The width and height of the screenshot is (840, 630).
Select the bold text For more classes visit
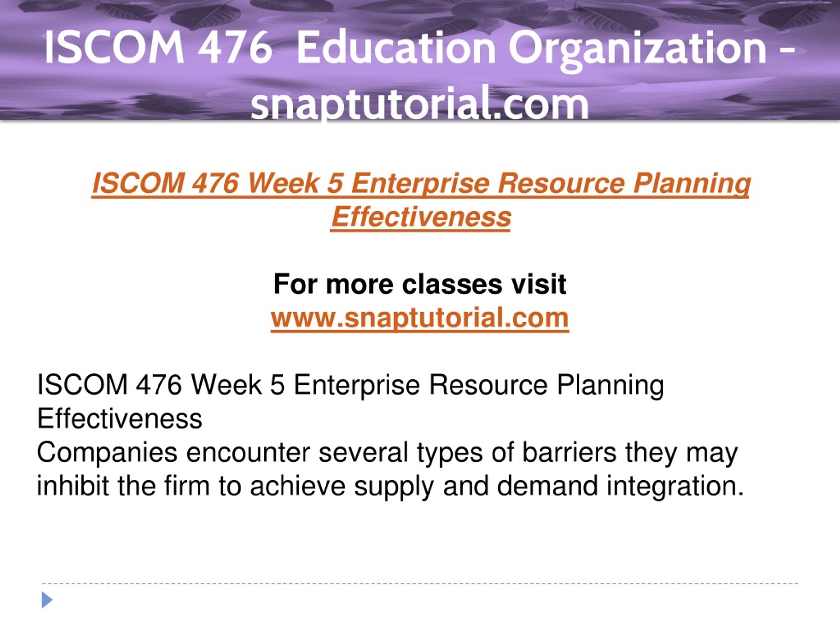pos(420,284)
